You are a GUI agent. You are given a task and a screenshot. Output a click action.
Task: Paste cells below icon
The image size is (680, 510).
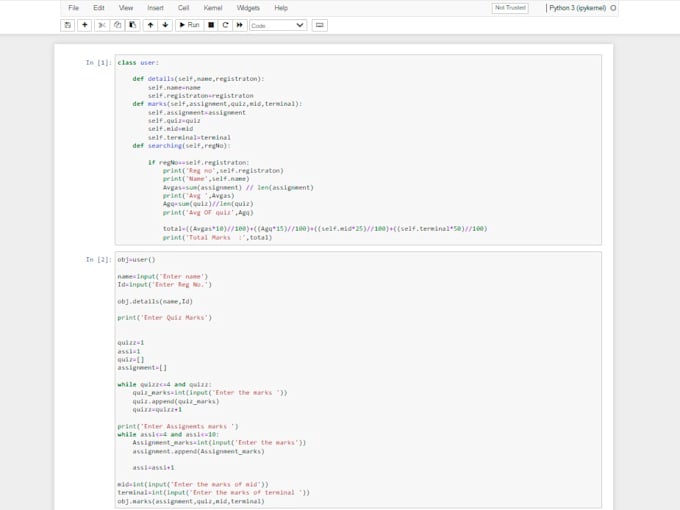133,25
